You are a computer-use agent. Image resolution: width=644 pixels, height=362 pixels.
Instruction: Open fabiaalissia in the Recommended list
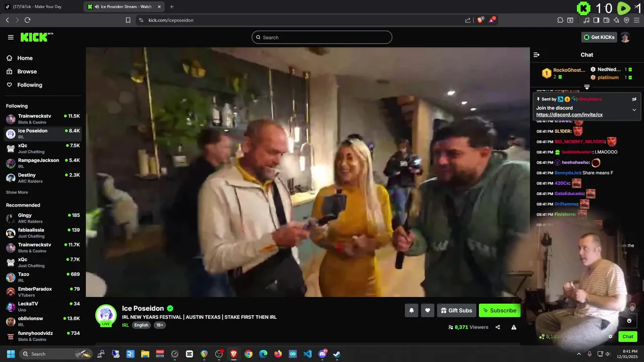[43, 233]
